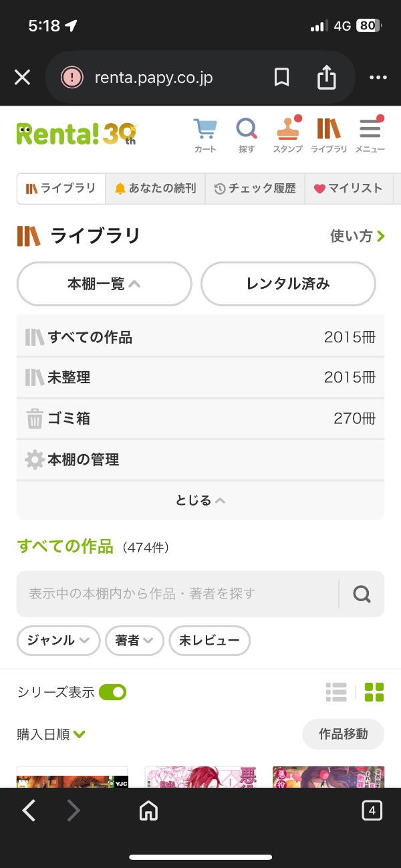Toggle the シリーズ表示 switch
This screenshot has height=868, width=401.
112,692
